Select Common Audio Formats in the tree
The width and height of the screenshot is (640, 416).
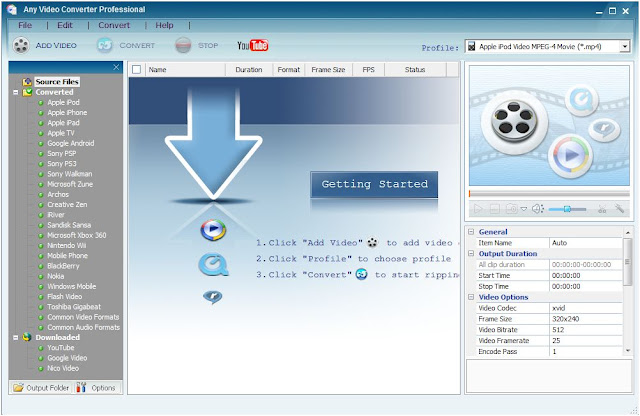coord(83,327)
